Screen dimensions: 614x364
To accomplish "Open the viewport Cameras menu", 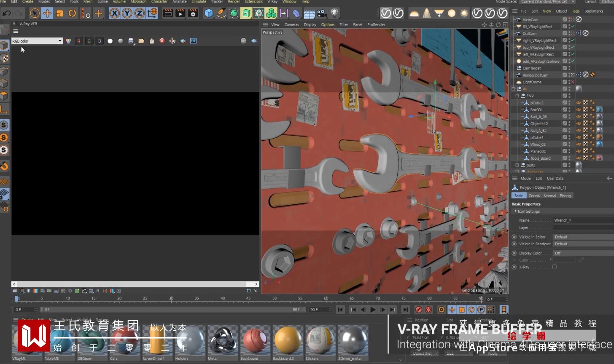I will tap(291, 24).
